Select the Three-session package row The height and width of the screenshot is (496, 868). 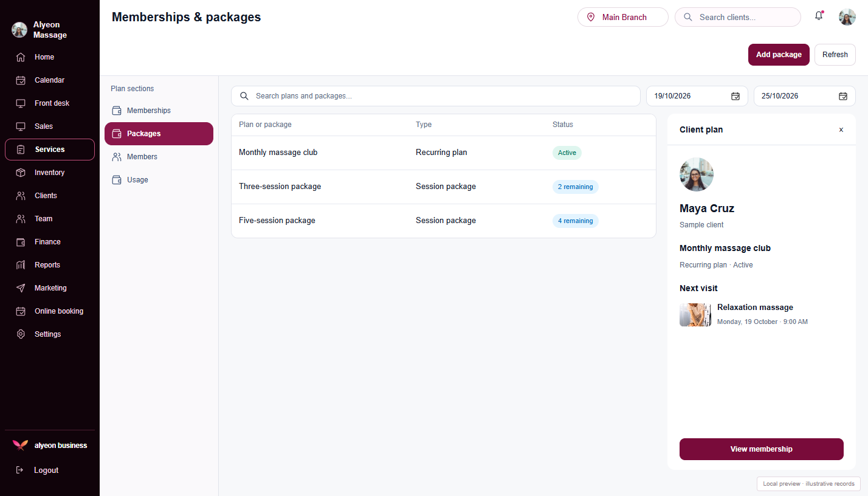pyautogui.click(x=444, y=187)
